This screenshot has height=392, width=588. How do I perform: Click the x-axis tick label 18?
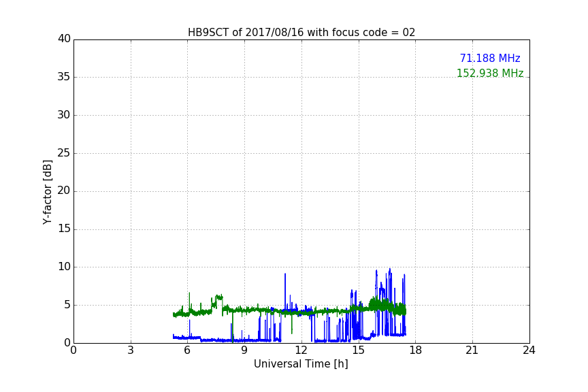pos(415,351)
